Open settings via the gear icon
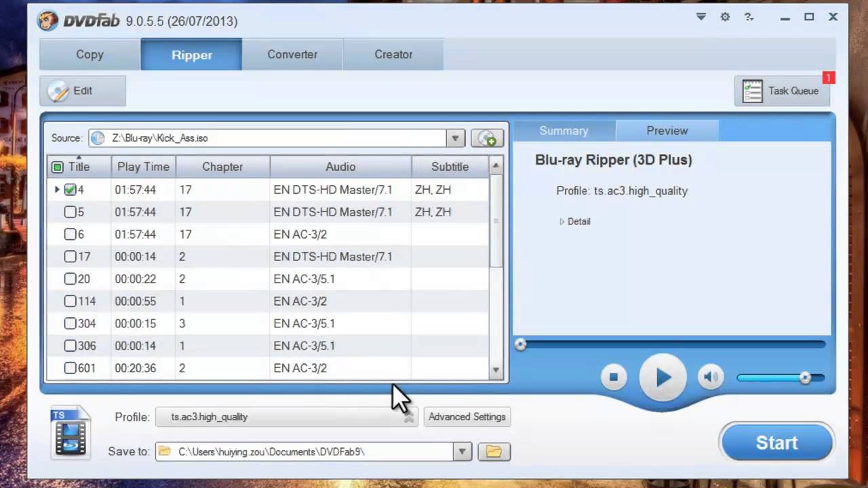The image size is (868, 488). [x=725, y=17]
